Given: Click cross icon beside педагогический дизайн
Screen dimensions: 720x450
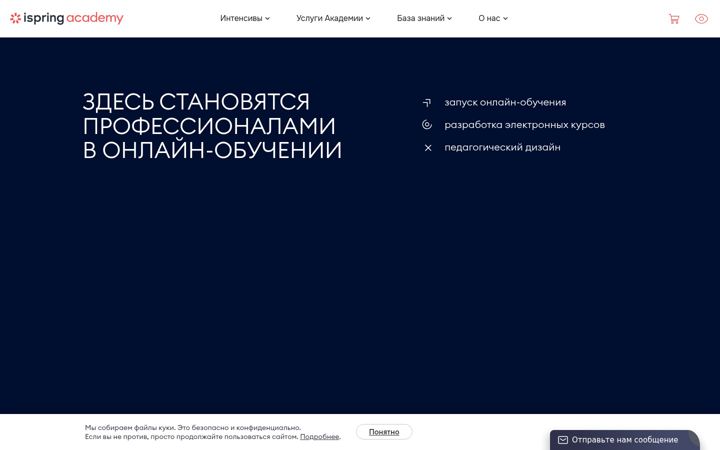Looking at the screenshot, I should [428, 148].
